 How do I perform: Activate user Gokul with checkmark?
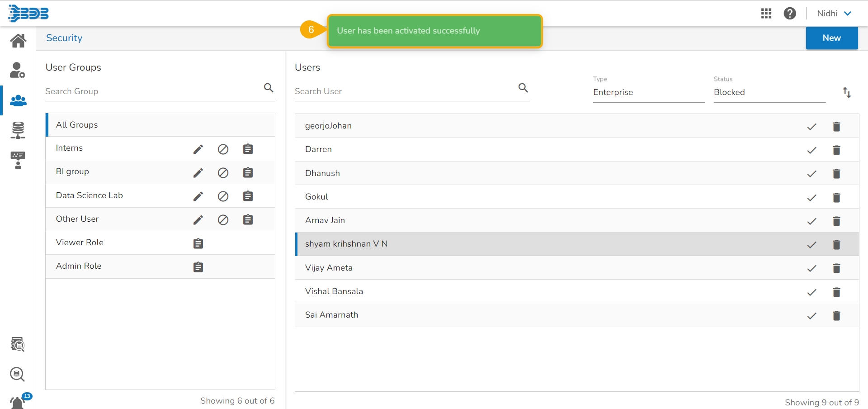(812, 198)
